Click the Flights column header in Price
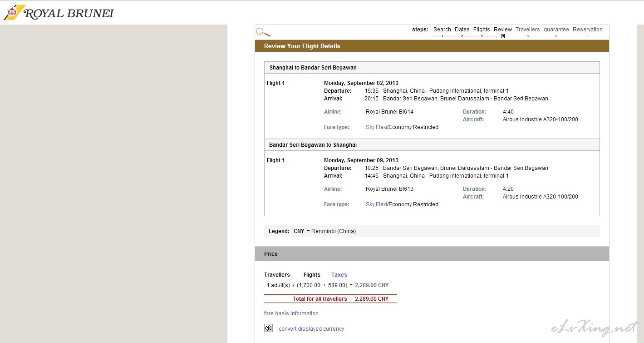 coord(312,275)
